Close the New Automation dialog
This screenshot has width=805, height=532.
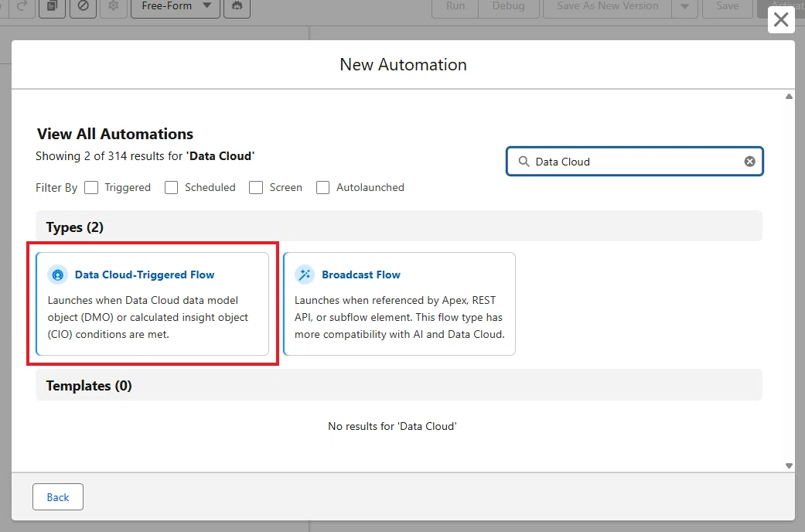point(781,20)
